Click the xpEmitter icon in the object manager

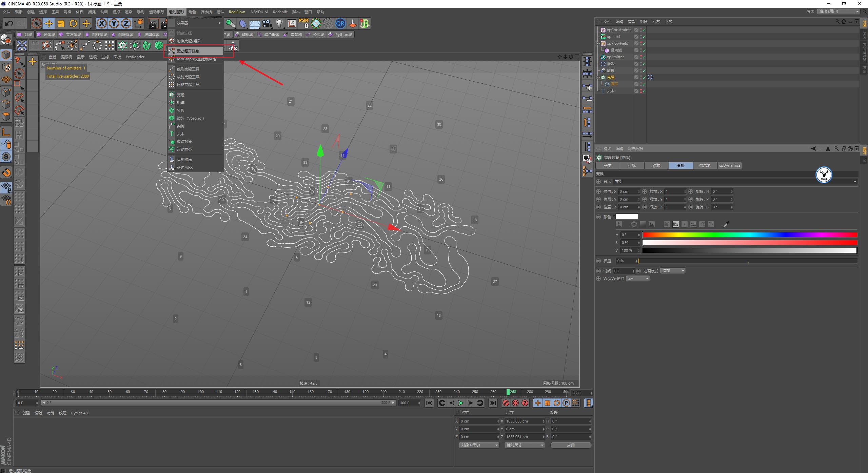[603, 57]
